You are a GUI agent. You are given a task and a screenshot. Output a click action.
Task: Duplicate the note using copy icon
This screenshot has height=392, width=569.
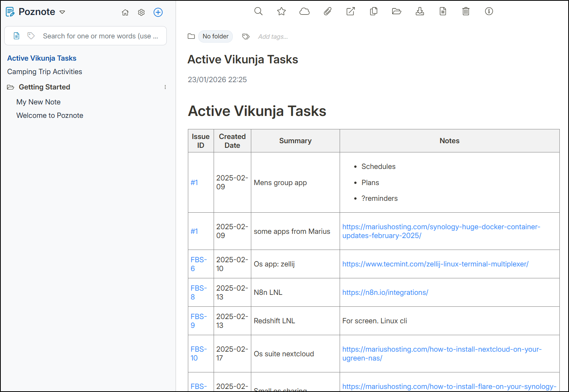[x=374, y=12]
